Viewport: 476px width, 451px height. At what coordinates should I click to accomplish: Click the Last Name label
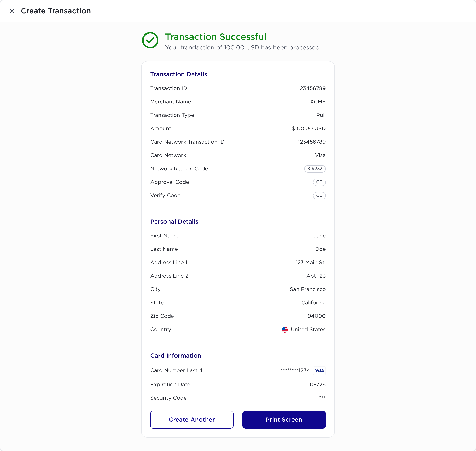pos(164,249)
